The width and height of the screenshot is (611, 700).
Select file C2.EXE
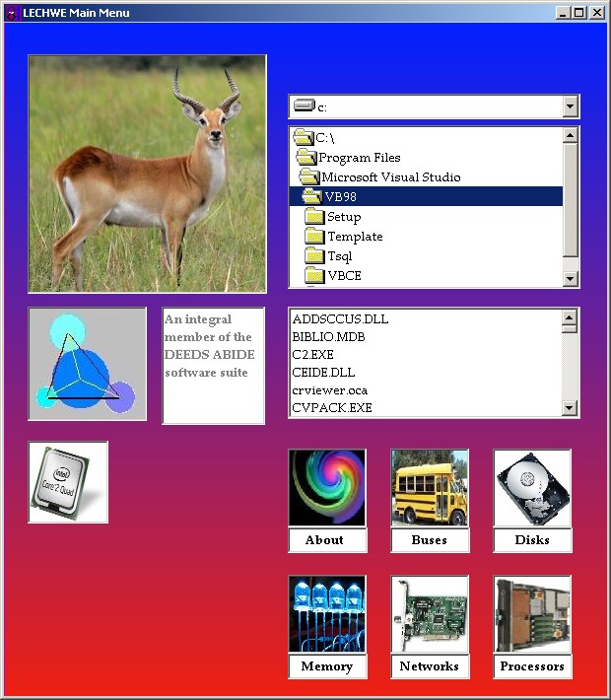[312, 355]
